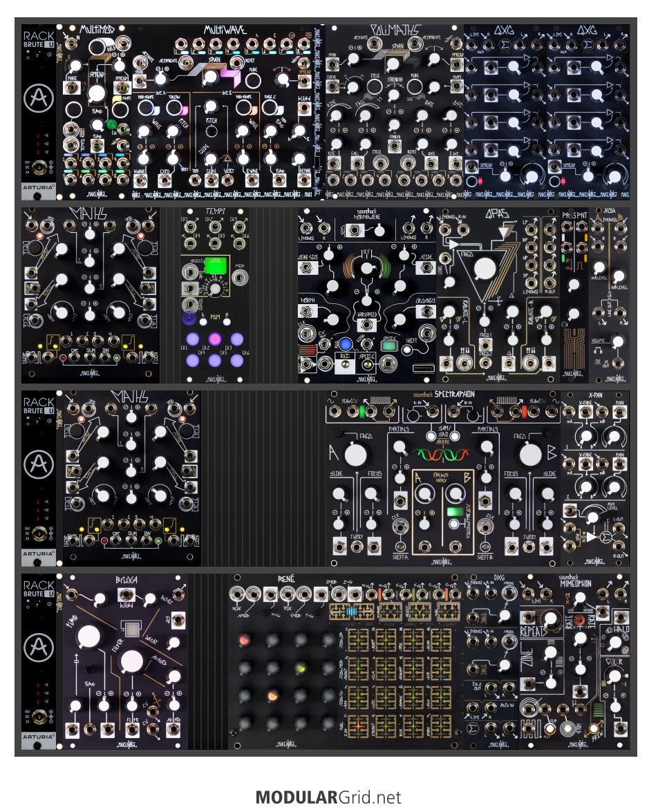Click the green-lit knob on René

tap(301, 668)
